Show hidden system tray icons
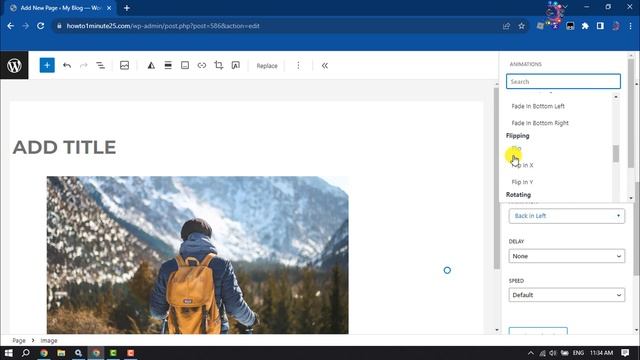The image size is (640, 360). pyautogui.click(x=530, y=353)
